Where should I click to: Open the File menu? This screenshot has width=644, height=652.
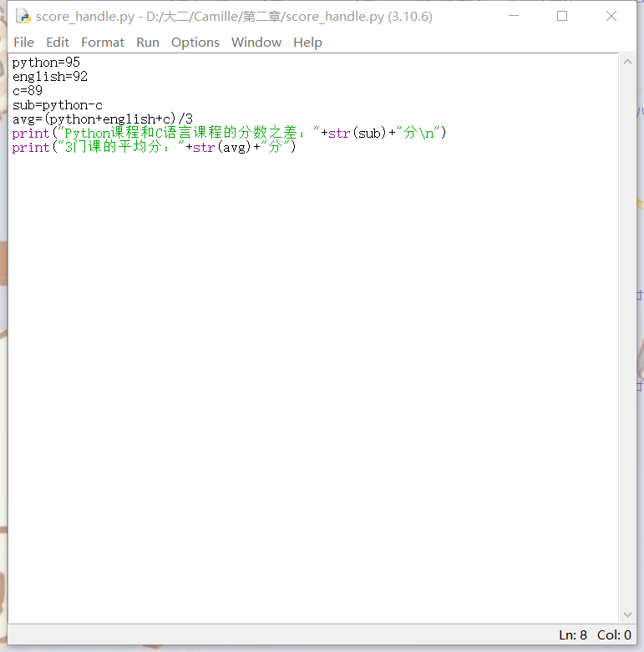[23, 43]
